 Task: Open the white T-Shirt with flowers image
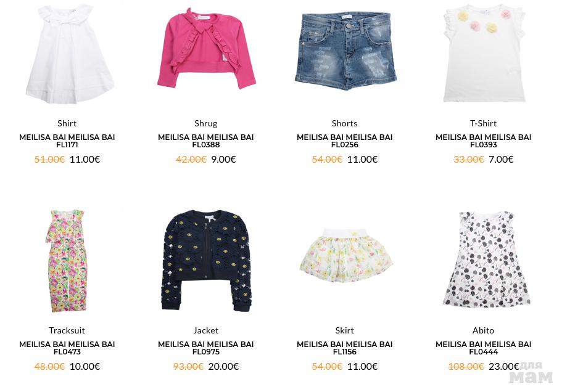[484, 53]
